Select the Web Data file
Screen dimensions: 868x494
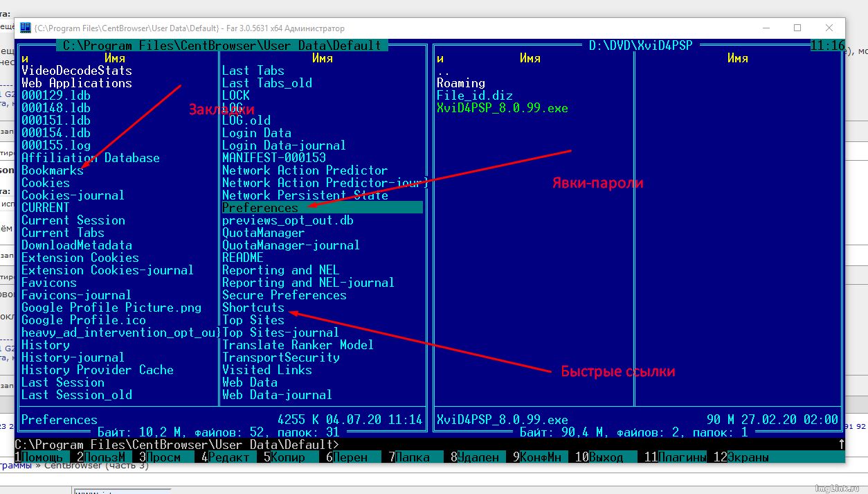(x=250, y=382)
